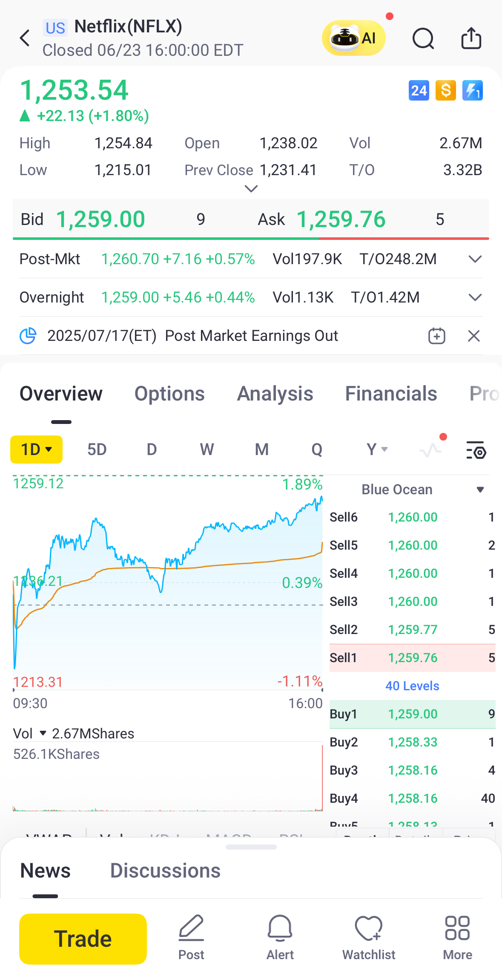
Task: Select Buy3 row with quantity 4
Action: point(412,770)
